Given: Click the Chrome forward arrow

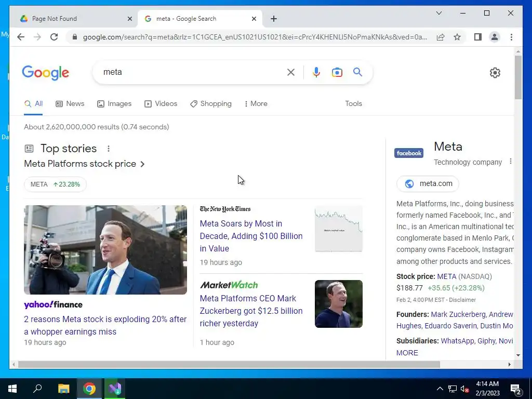Looking at the screenshot, I should [37, 37].
